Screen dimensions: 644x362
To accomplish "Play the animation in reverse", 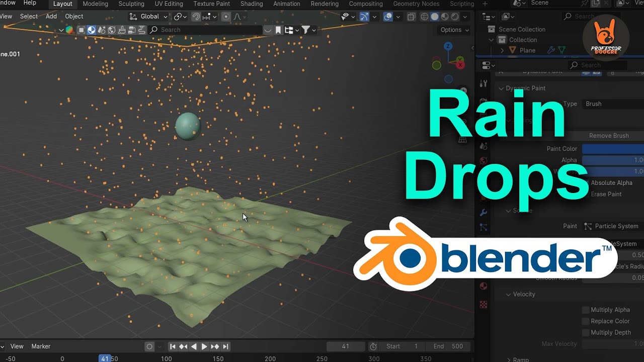I will [x=194, y=346].
